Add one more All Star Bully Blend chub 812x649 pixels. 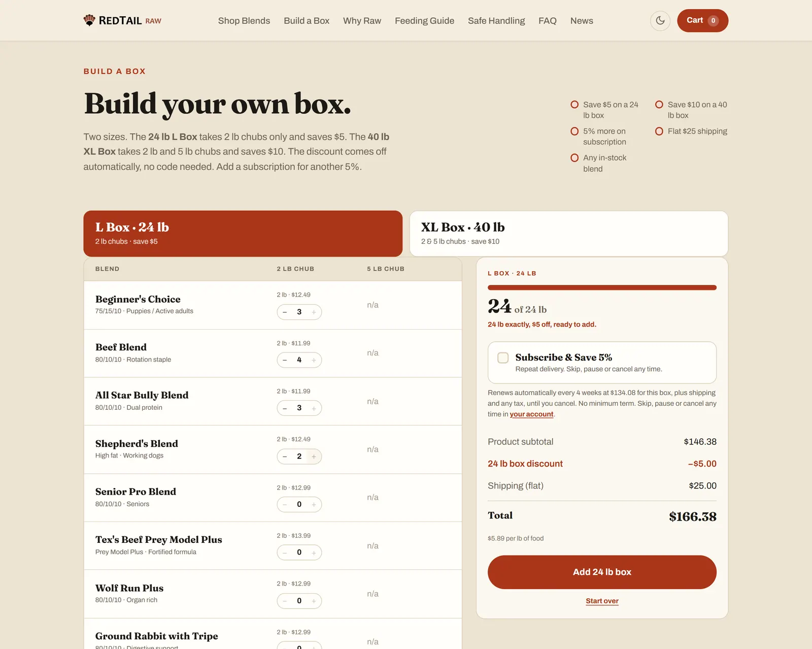[x=314, y=408]
